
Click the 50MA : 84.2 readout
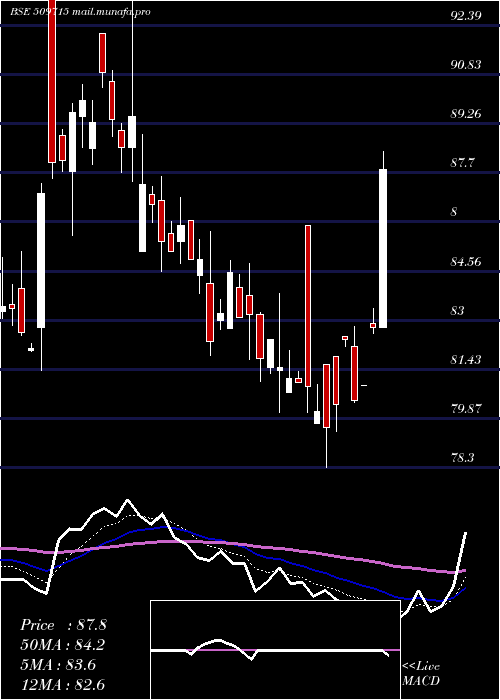63,645
